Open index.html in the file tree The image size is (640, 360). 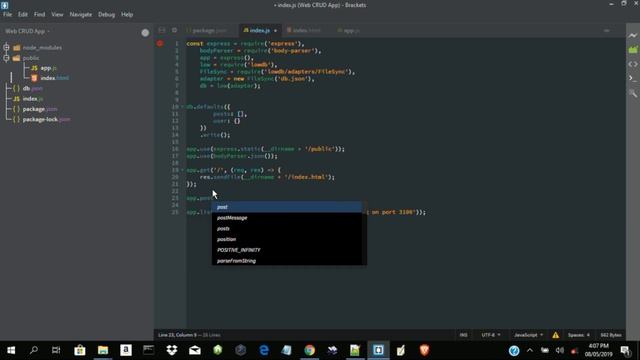coord(55,78)
